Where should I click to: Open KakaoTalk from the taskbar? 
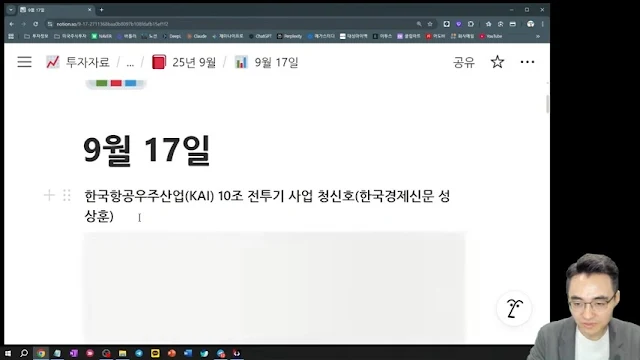[155, 353]
